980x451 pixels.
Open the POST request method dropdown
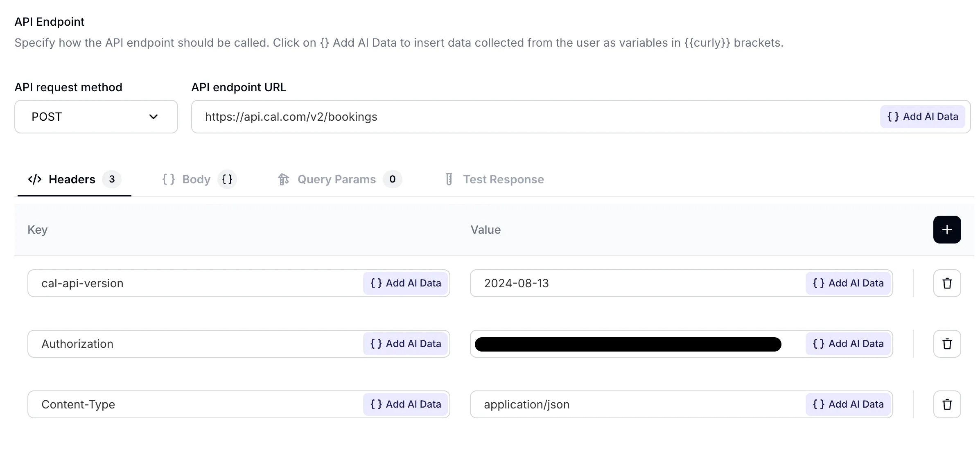[x=96, y=117]
